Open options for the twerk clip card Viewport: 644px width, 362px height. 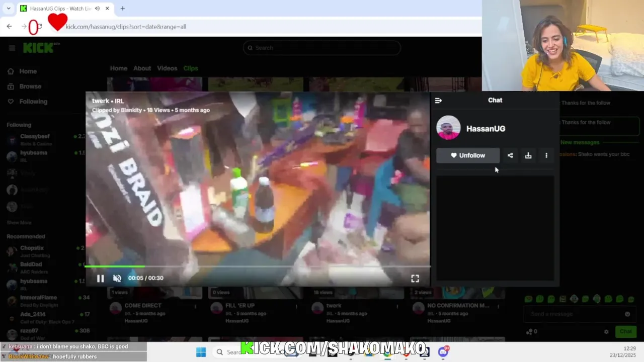click(397, 306)
